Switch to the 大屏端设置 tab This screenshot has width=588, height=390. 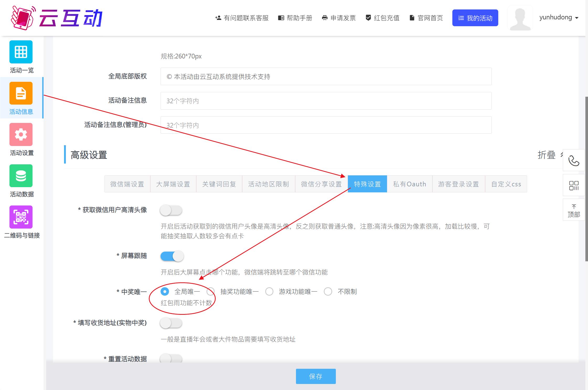click(173, 184)
